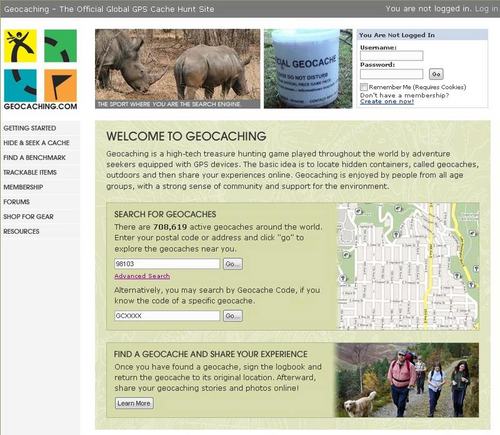Open the Membership page

[x=23, y=187]
